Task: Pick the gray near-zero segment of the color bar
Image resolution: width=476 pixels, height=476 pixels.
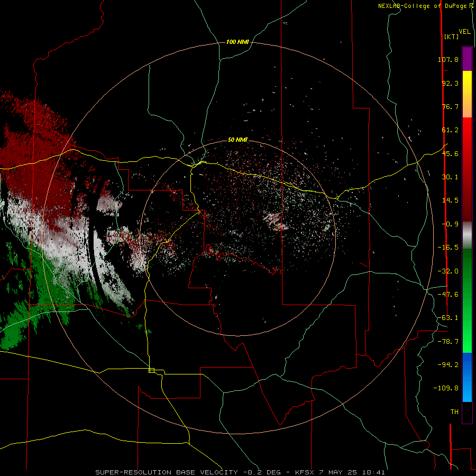Action: click(467, 235)
